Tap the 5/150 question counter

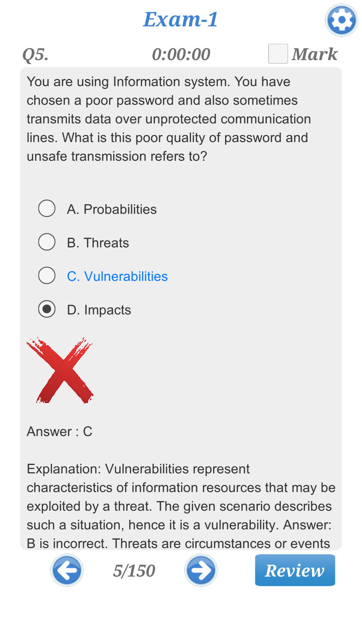[134, 571]
